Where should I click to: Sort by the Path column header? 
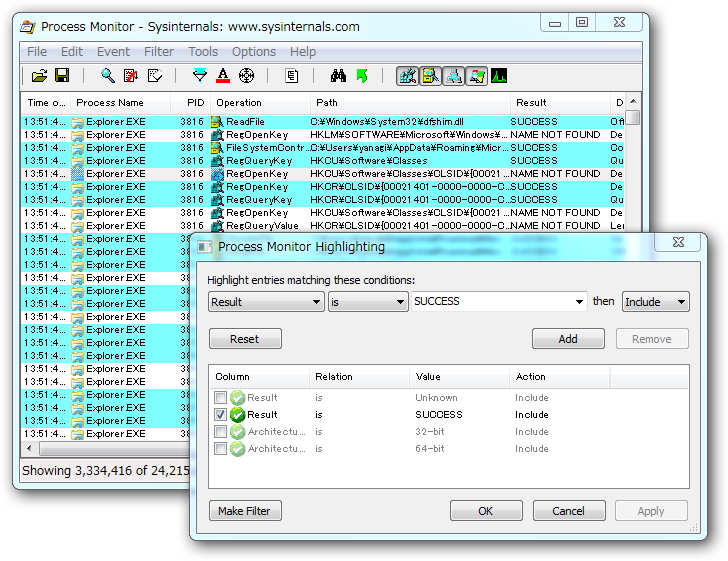pyautogui.click(x=410, y=103)
